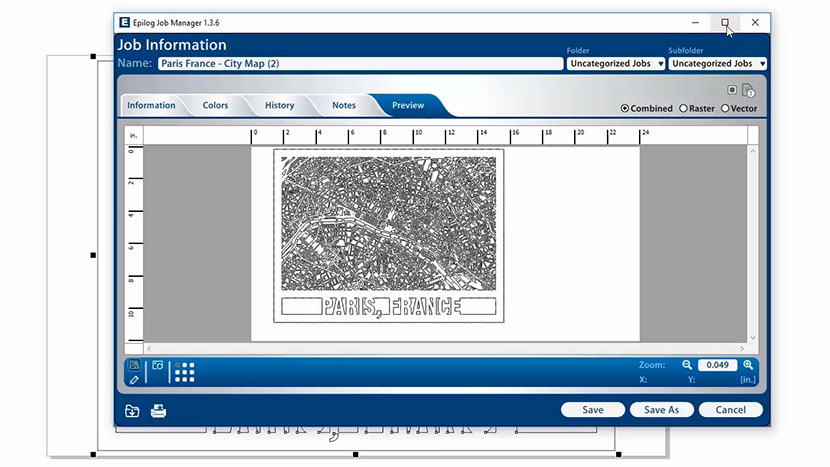Open the History tab
The image size is (830, 467).
tap(279, 105)
